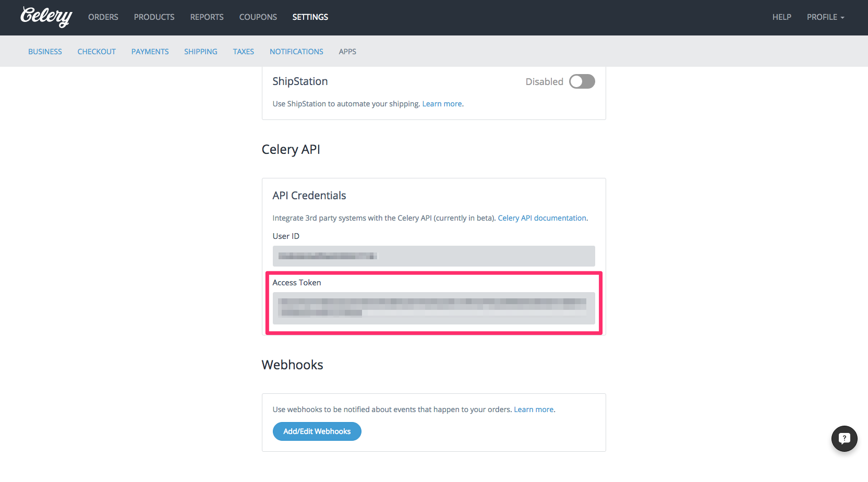Follow the Webhooks Learn more link

point(534,409)
